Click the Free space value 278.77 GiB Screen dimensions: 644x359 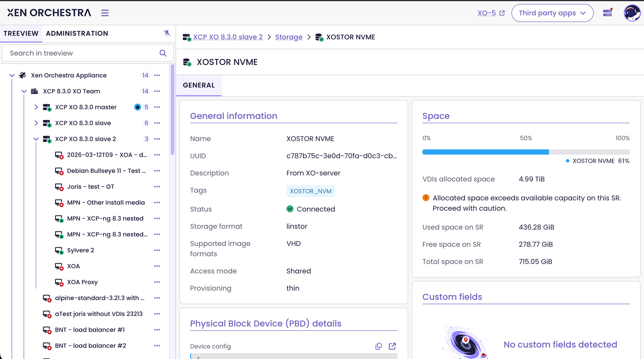pos(536,244)
